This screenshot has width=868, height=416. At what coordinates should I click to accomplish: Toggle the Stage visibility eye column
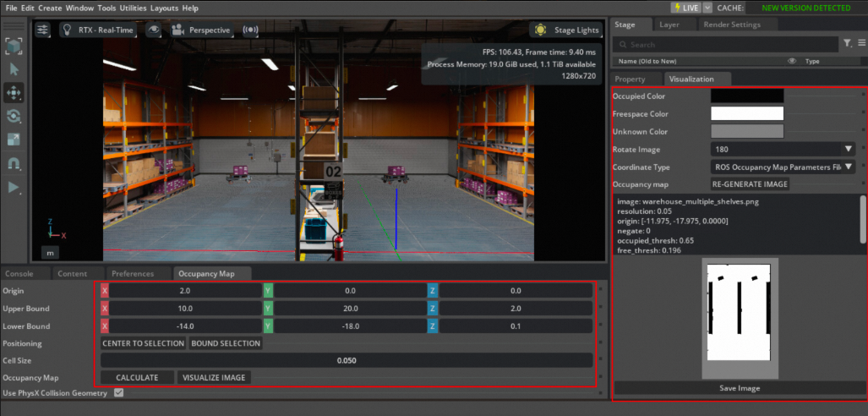pos(792,61)
